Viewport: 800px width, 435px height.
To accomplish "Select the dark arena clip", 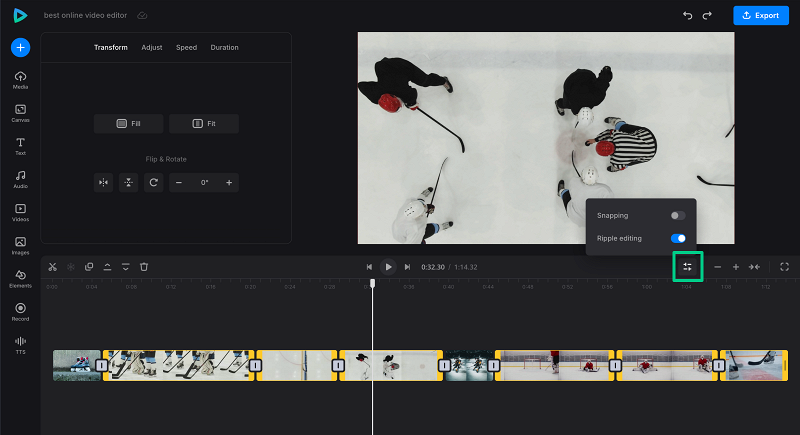I will click(x=468, y=365).
